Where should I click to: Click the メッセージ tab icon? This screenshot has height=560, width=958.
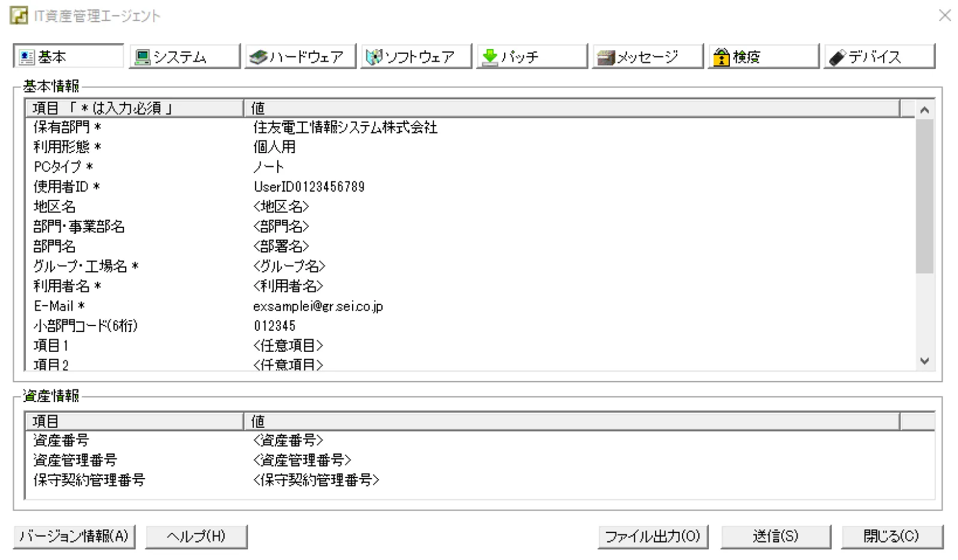coord(606,57)
